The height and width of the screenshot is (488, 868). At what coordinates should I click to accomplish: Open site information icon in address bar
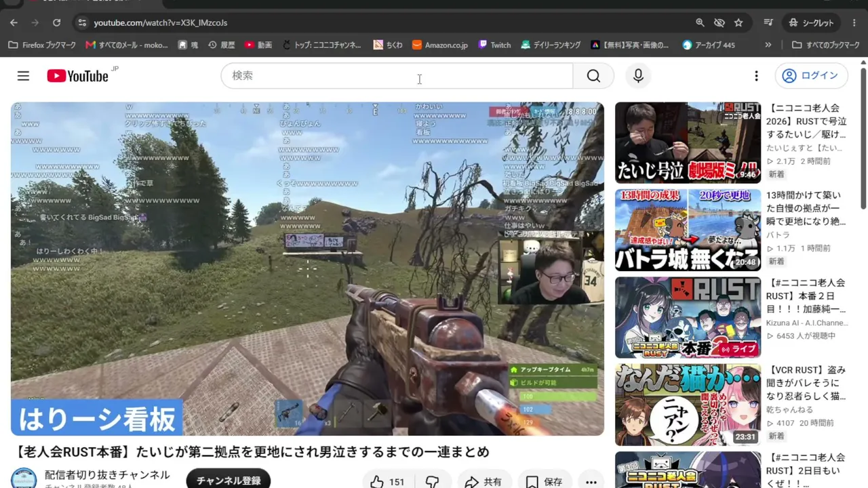[x=82, y=23]
